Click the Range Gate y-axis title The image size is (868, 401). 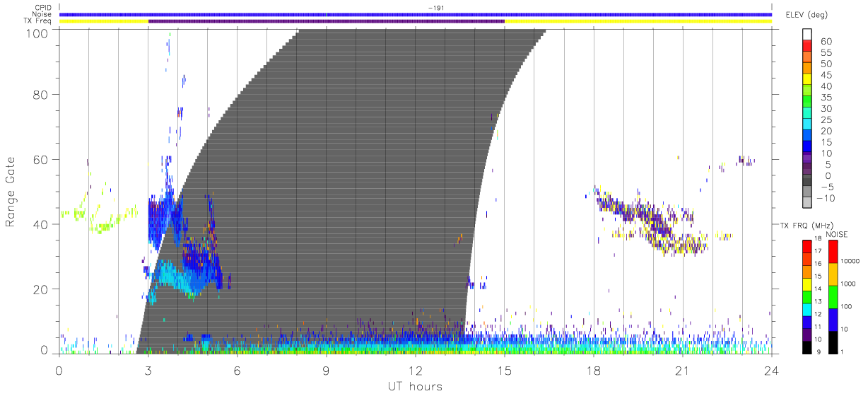point(11,192)
